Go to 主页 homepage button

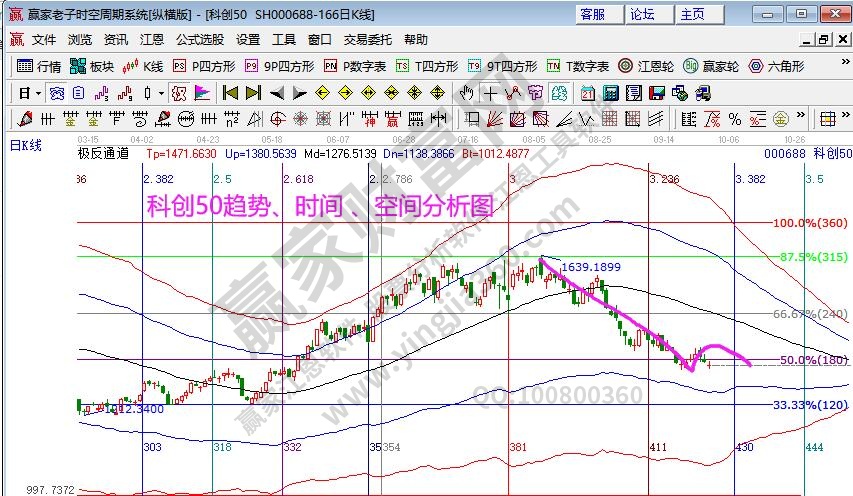[x=692, y=14]
